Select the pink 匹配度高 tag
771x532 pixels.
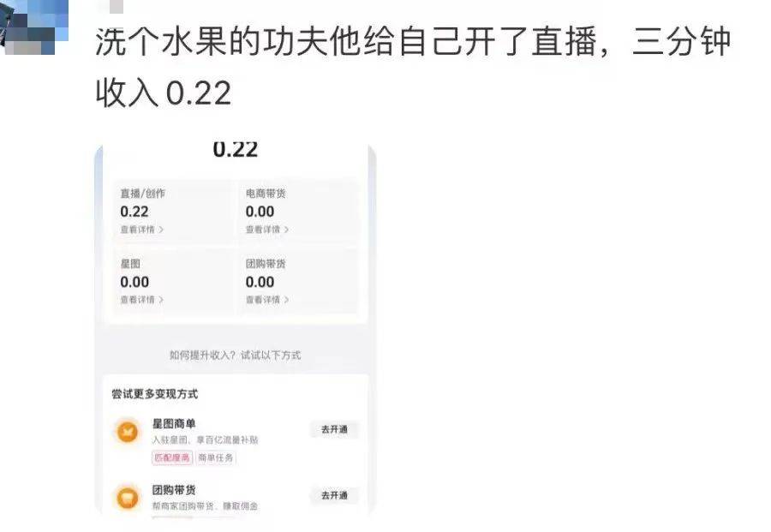click(171, 457)
